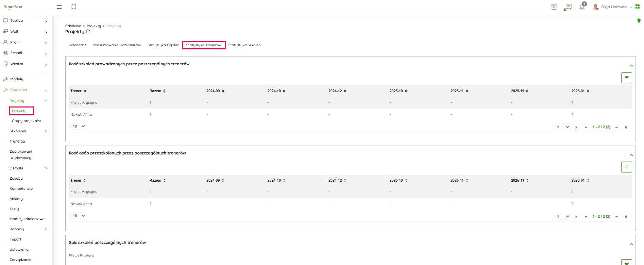Open filter in first trainers table
The image size is (644, 265).
click(x=626, y=78)
